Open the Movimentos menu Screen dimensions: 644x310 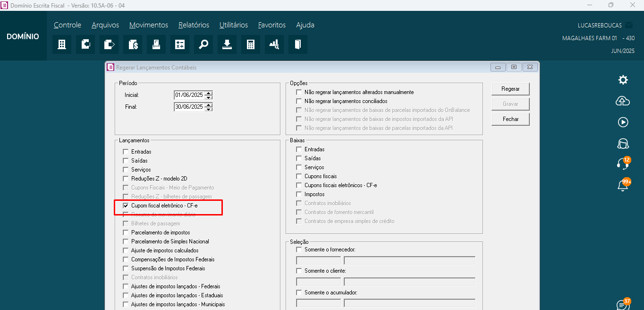(x=149, y=25)
